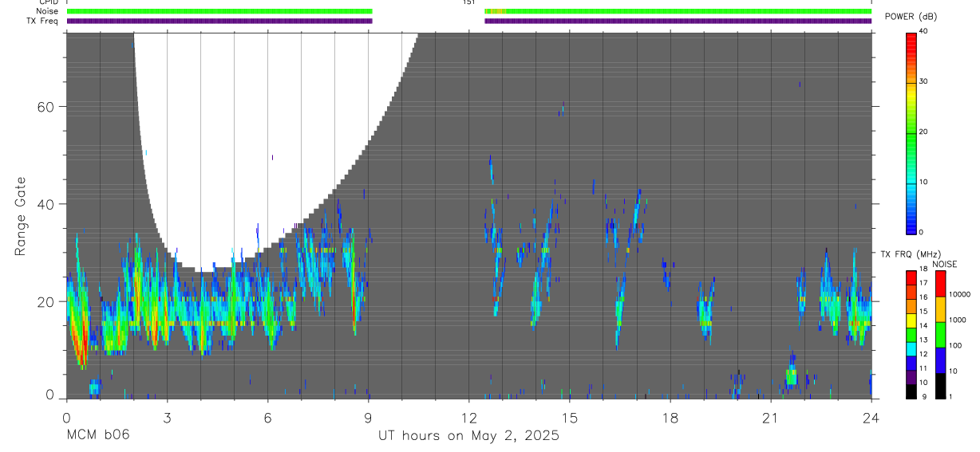Click the orange segment in the Noise bar
Screen dimensions: 980x452
[x=497, y=11]
